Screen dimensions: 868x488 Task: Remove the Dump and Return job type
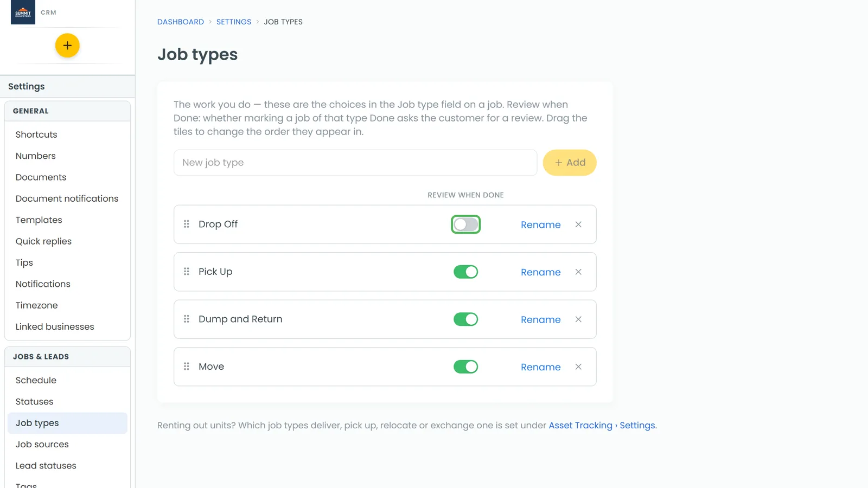point(578,319)
